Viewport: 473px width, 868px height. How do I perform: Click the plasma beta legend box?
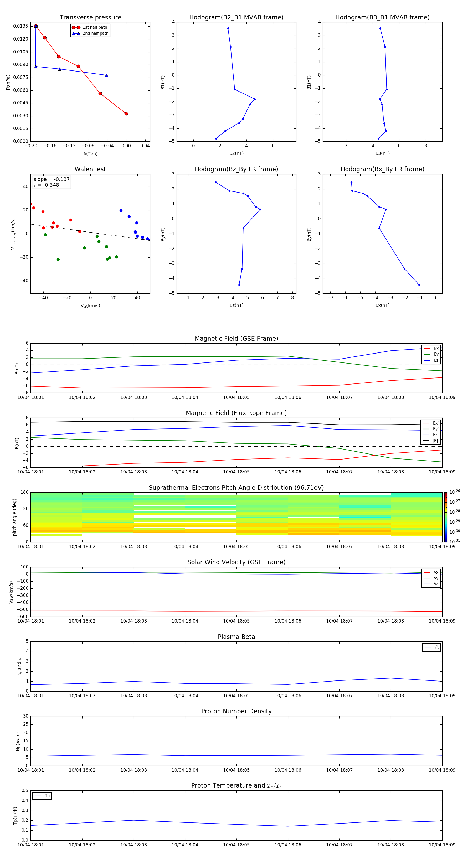coord(431,647)
